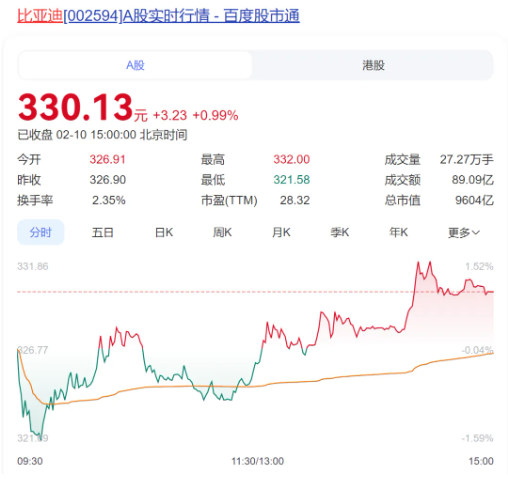
Task: Click the chart's afternoon price peak
Action: tap(430, 263)
